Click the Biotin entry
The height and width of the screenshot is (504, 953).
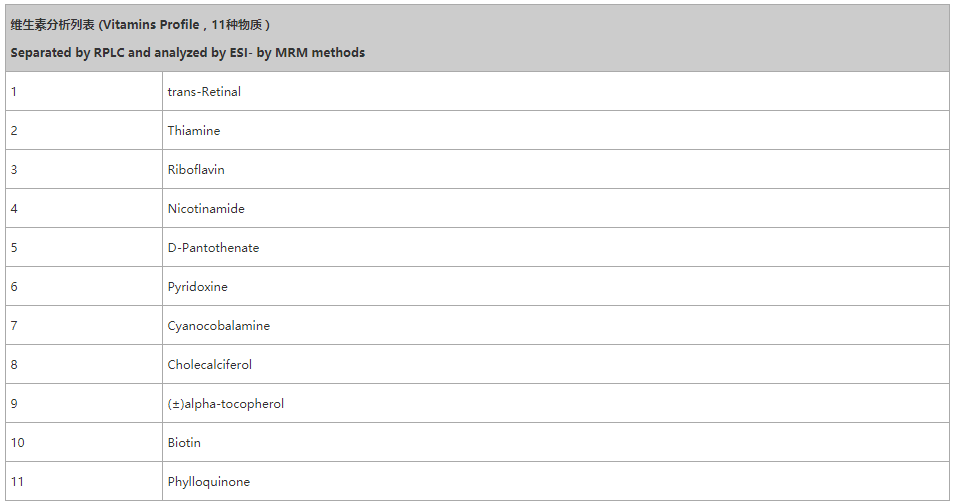tap(184, 443)
